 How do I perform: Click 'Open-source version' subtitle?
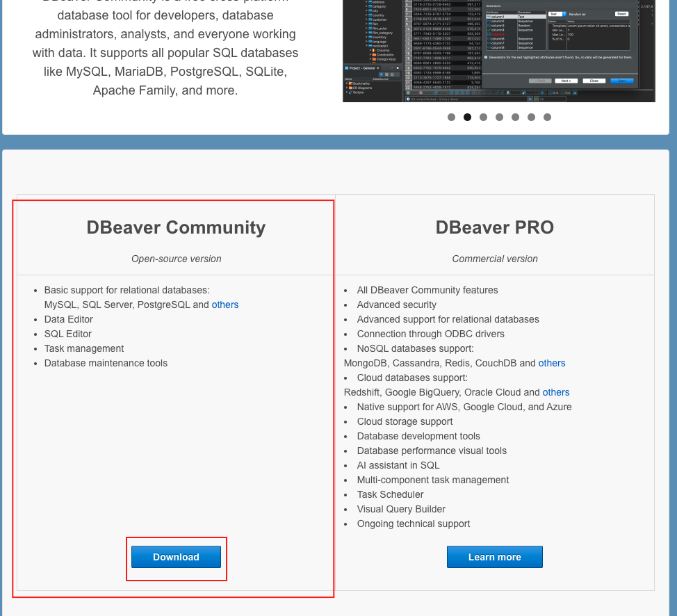[176, 259]
